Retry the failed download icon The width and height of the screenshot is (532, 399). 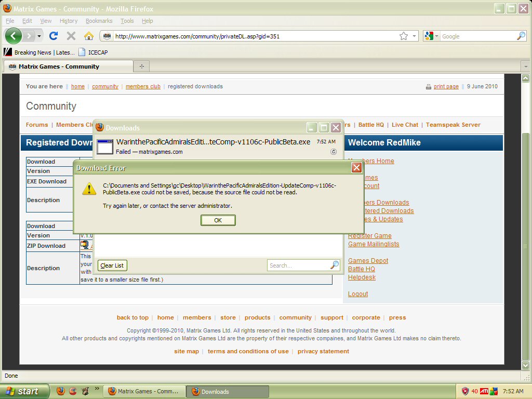[x=334, y=152]
